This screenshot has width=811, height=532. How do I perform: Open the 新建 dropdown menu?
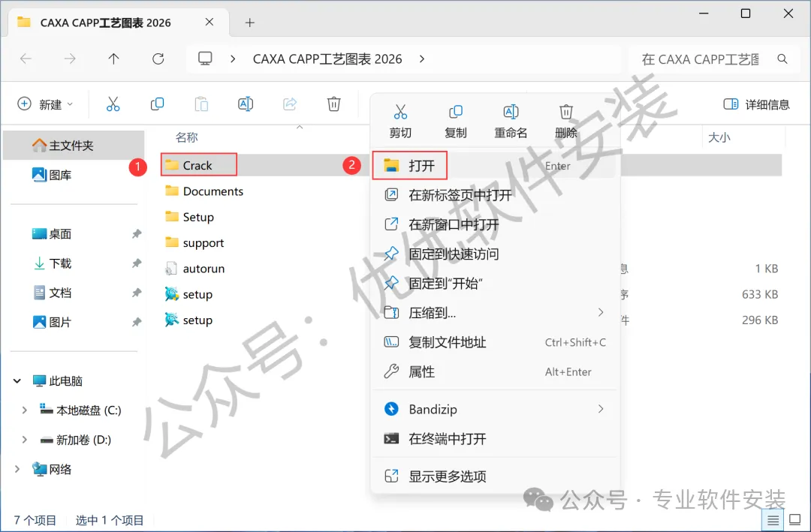[x=45, y=104]
